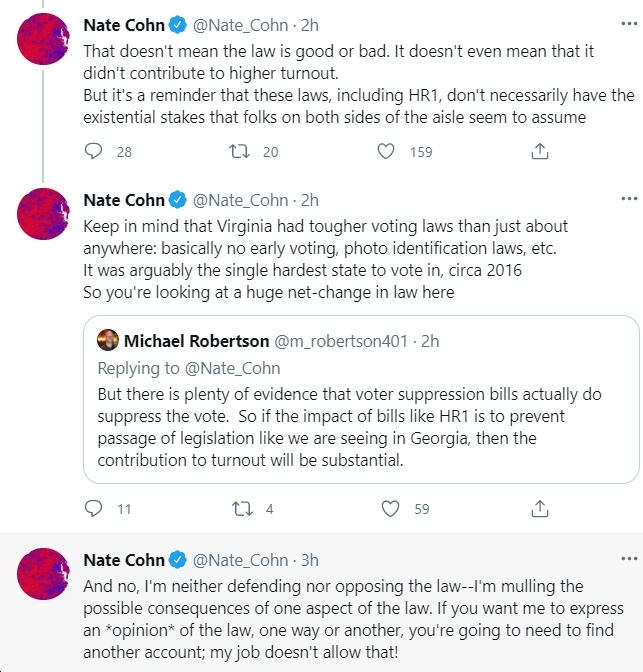Open Nate Cohn's avatar on the 3h tweet

(43, 574)
